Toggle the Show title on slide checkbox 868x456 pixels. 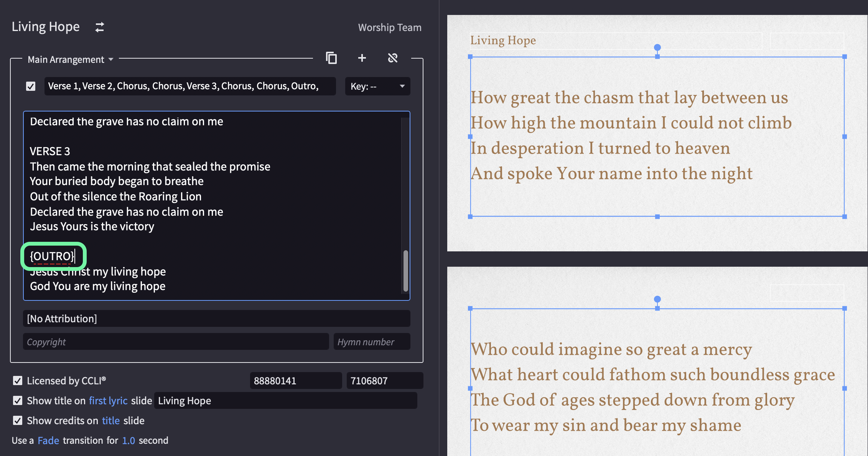pos(18,400)
